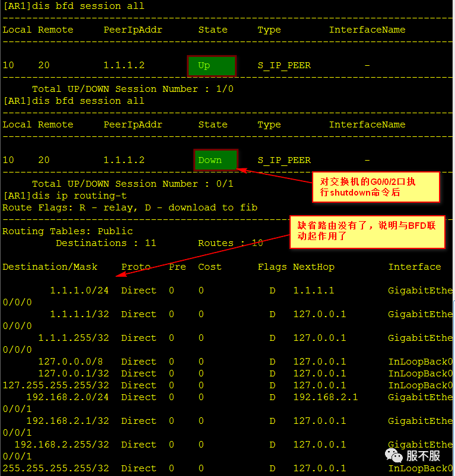Click the 'Cost' column header

coord(210,267)
